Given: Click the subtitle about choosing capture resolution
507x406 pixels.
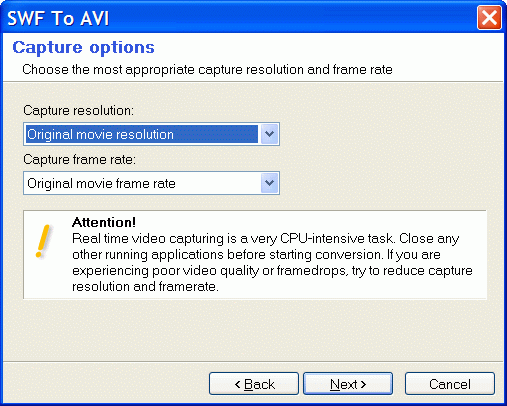Looking at the screenshot, I should coord(207,69).
